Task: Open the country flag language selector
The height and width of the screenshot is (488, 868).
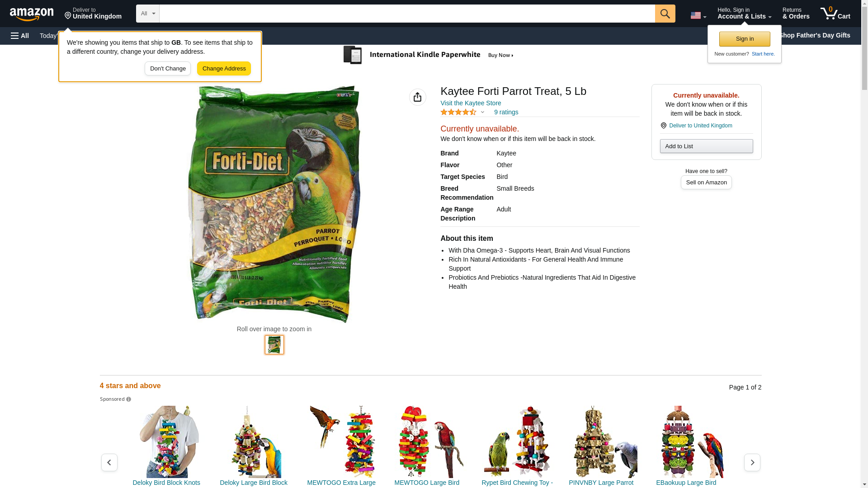Action: tap(698, 15)
